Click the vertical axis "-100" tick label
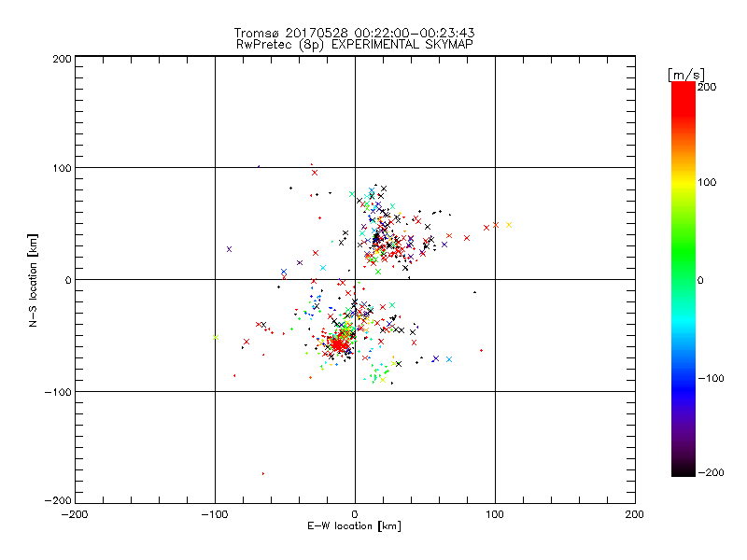Screen dimensions: 747x560 click(58, 392)
